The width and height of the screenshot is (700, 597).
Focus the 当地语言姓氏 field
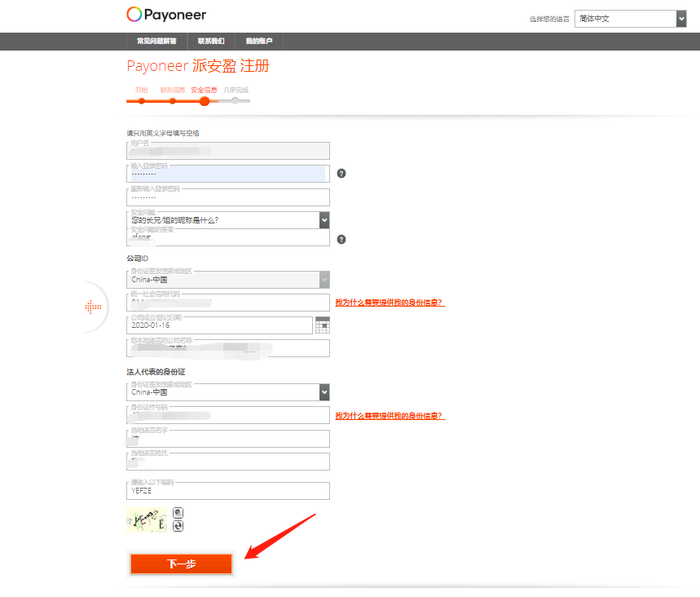point(228,461)
